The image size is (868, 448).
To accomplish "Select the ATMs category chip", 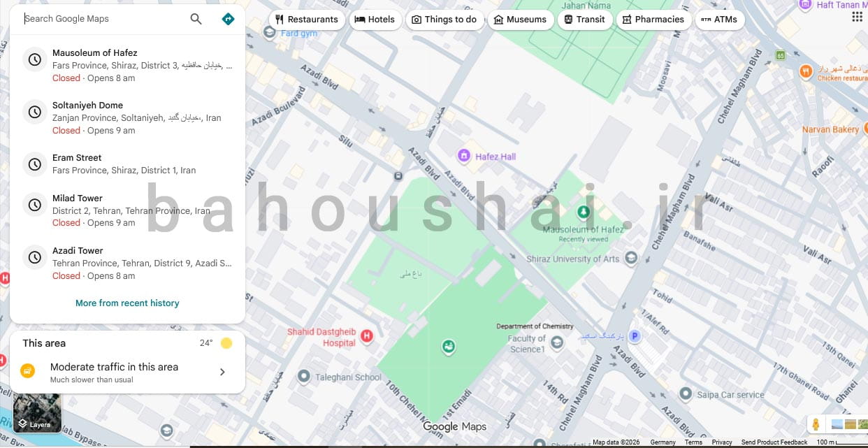I will click(719, 20).
